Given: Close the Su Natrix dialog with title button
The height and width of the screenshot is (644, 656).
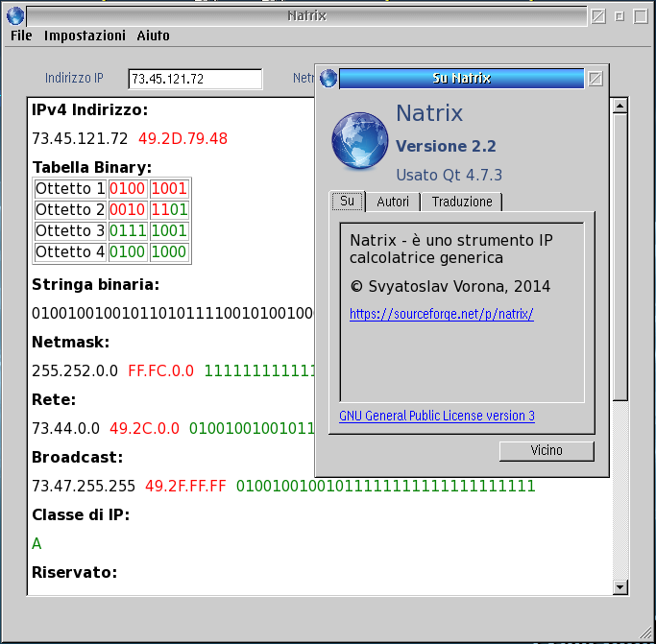Looking at the screenshot, I should 595,79.
